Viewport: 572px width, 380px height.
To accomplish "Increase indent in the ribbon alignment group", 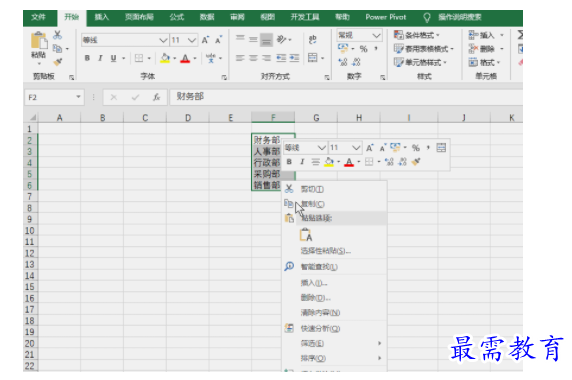I will point(294,58).
